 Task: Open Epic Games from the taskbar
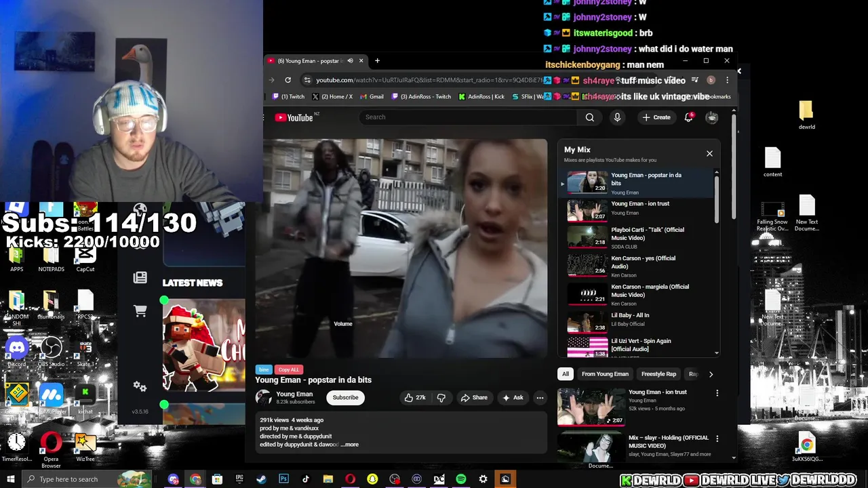pyautogui.click(x=239, y=479)
